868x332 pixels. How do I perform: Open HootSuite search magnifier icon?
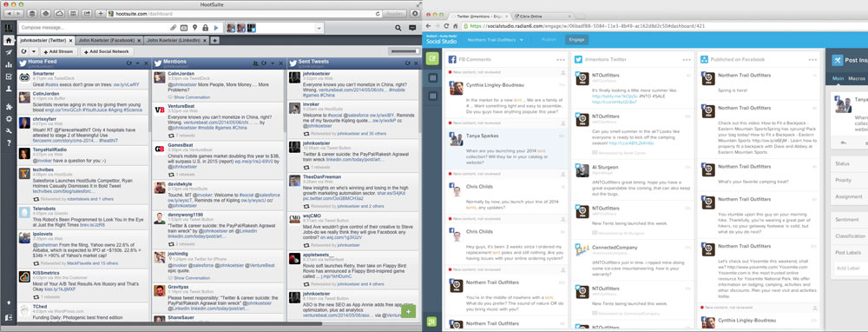point(398,28)
